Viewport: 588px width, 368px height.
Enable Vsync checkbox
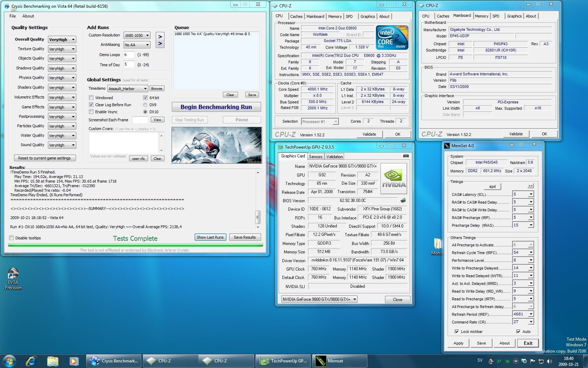tap(91, 112)
